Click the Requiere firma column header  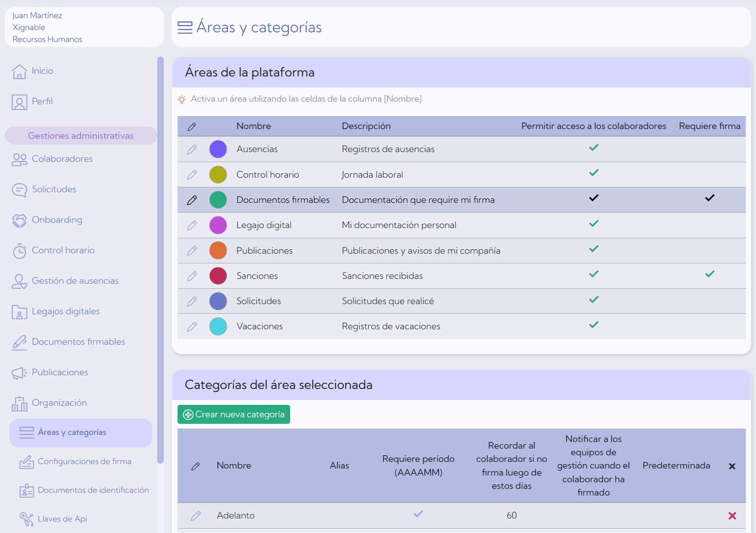pyautogui.click(x=710, y=126)
